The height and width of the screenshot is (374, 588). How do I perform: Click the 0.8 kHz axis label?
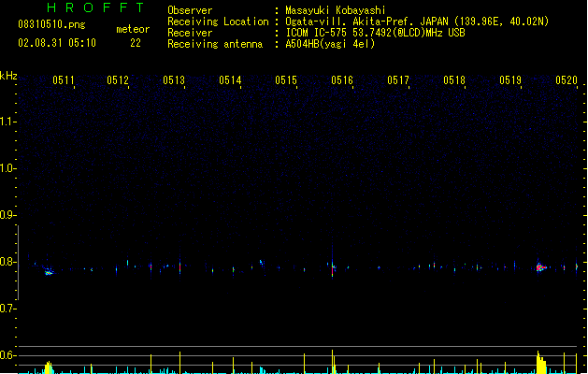point(7,262)
